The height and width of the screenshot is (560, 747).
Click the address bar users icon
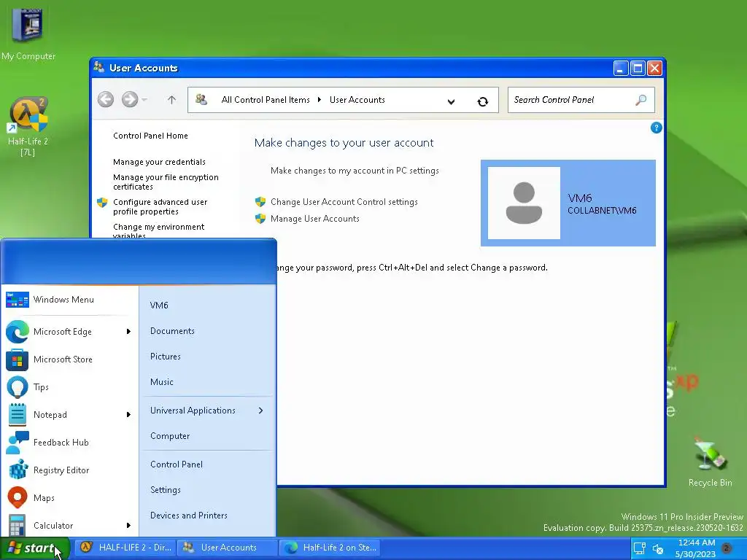tap(201, 99)
